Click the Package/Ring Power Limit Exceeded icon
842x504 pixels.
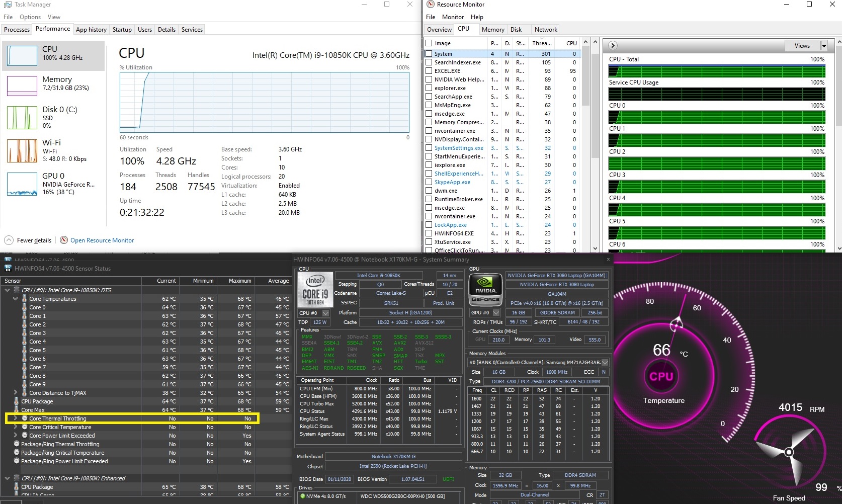[17, 461]
